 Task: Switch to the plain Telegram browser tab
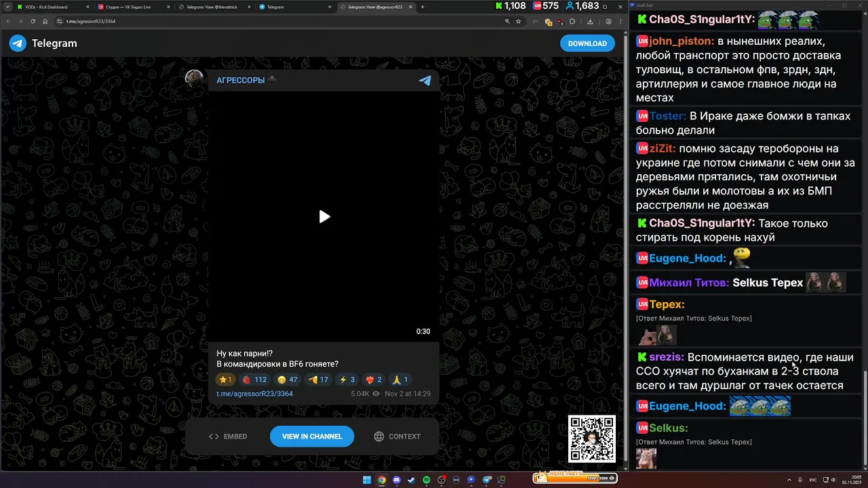point(296,7)
